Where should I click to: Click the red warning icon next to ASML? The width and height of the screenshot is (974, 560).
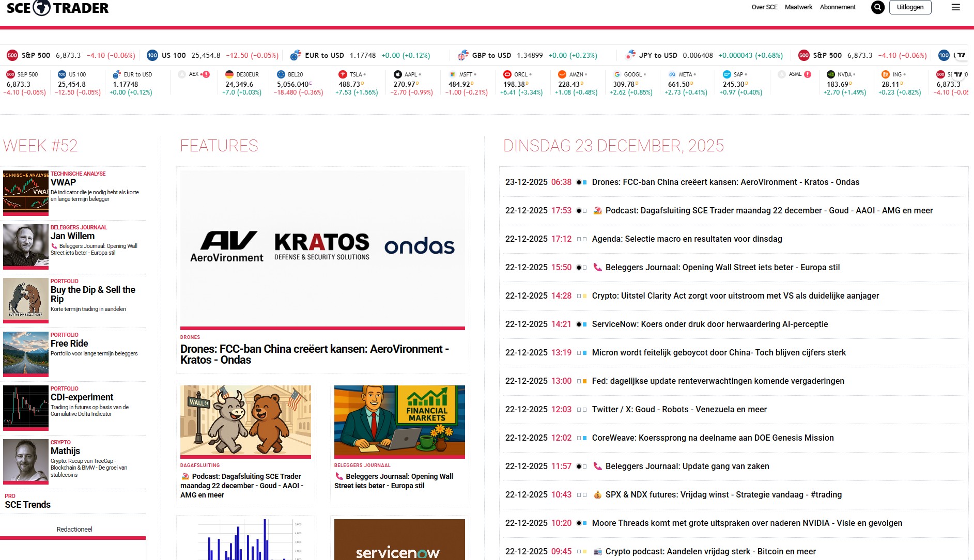(808, 74)
